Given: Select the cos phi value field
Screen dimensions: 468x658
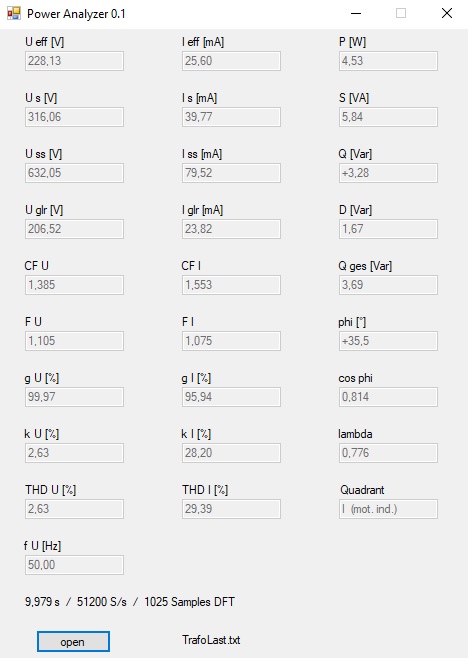Looking at the screenshot, I should tap(388, 397).
